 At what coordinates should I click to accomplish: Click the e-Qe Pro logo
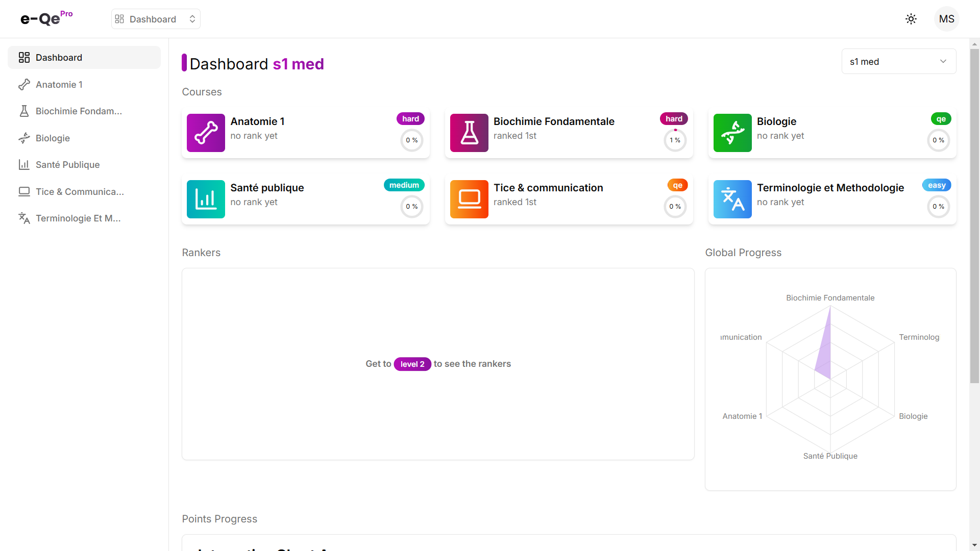click(x=46, y=18)
